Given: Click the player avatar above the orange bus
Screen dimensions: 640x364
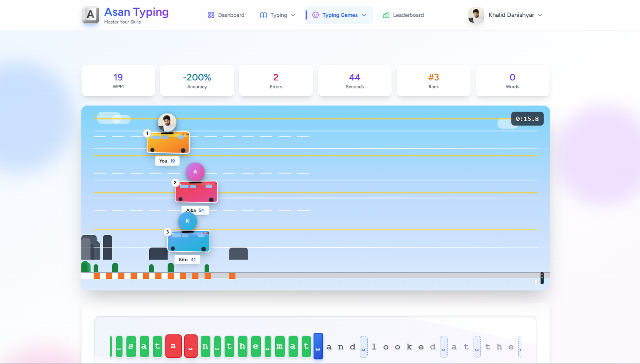Looking at the screenshot, I should coord(167,122).
